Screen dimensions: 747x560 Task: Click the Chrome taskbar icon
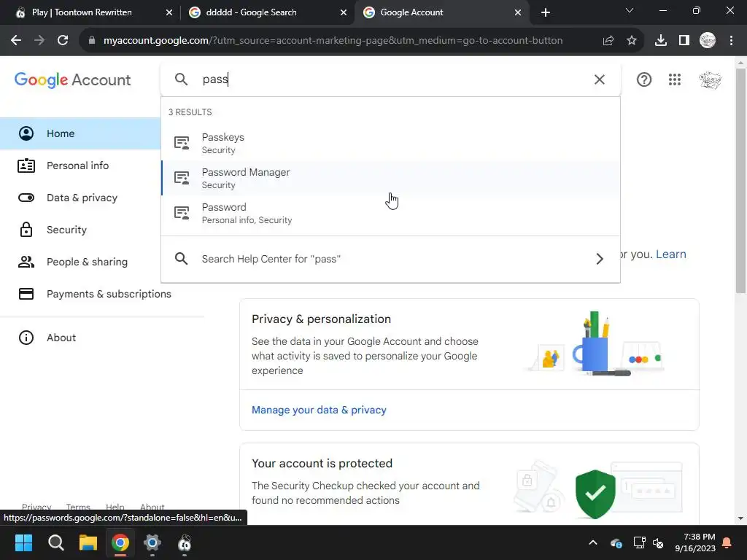tap(120, 542)
